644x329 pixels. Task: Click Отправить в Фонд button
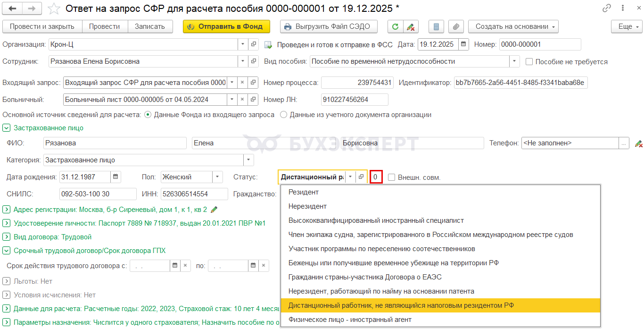click(226, 26)
